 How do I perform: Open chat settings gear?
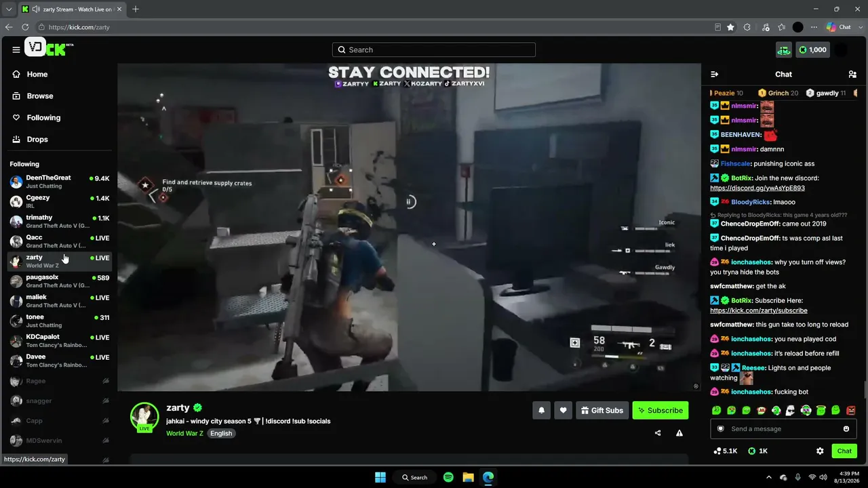[820, 451]
